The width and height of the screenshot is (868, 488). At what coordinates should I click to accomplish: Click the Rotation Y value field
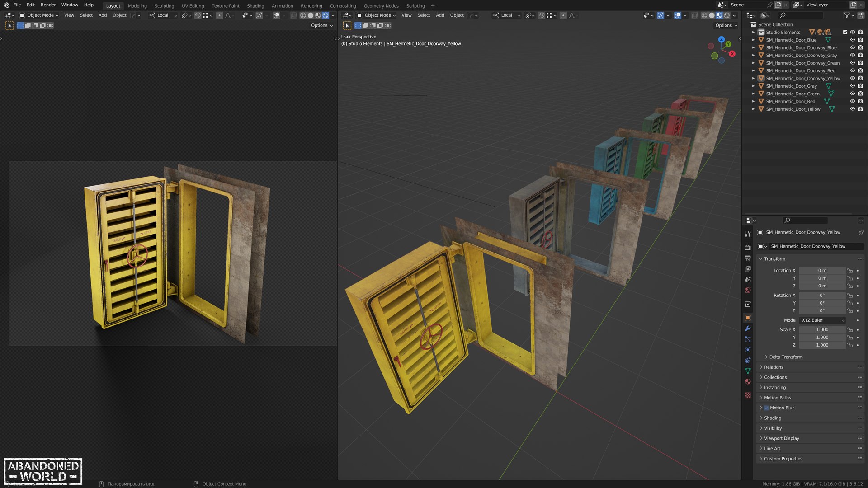tap(822, 303)
